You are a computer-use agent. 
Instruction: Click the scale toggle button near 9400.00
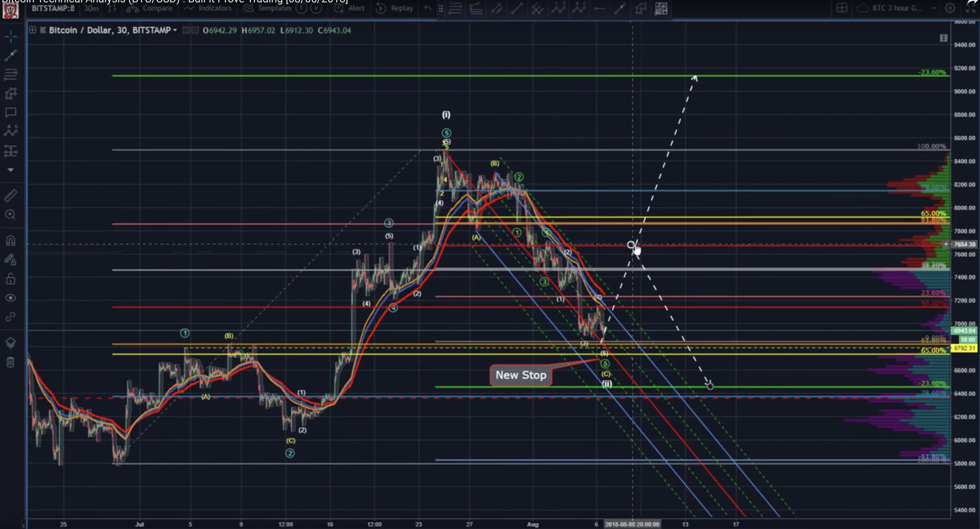point(943,38)
